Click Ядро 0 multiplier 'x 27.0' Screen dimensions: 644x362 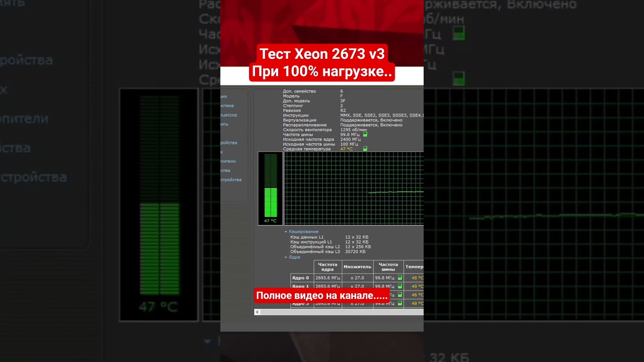357,278
